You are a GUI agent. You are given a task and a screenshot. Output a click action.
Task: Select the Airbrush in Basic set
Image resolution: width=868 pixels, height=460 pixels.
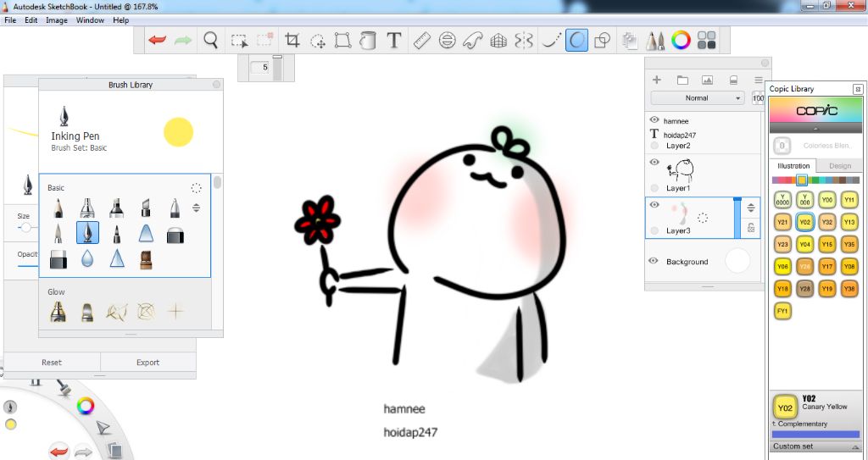click(87, 208)
